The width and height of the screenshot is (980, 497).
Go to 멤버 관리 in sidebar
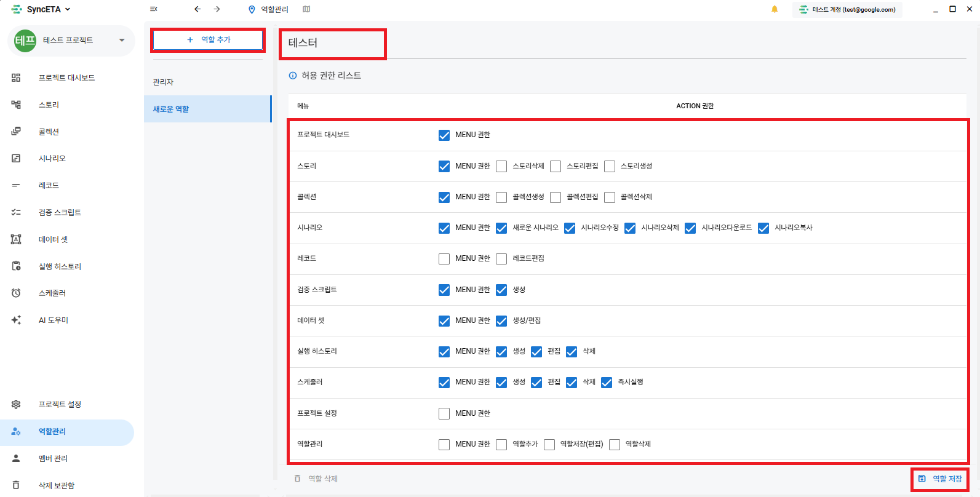54,458
